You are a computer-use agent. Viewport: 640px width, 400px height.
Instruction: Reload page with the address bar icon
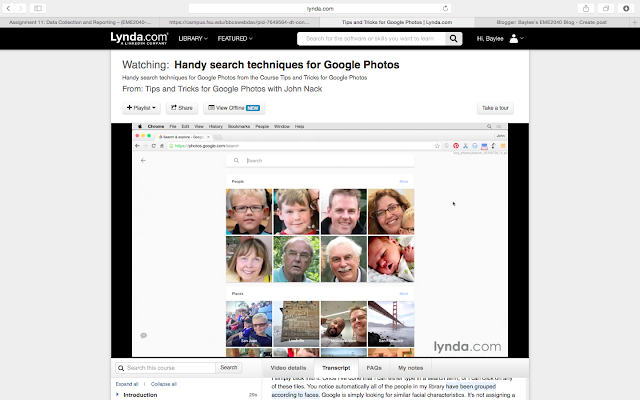tap(445, 8)
